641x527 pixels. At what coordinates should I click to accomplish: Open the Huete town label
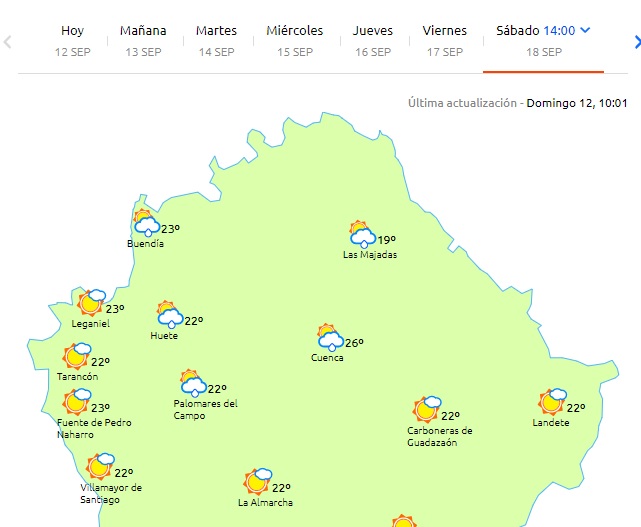pyautogui.click(x=164, y=336)
